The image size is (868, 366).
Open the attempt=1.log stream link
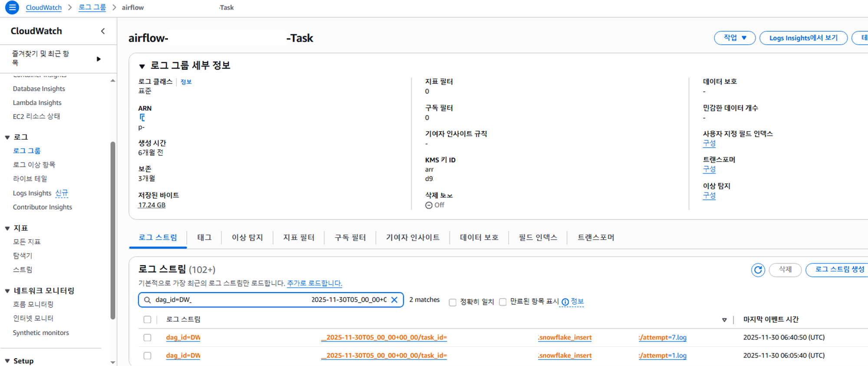(426, 356)
